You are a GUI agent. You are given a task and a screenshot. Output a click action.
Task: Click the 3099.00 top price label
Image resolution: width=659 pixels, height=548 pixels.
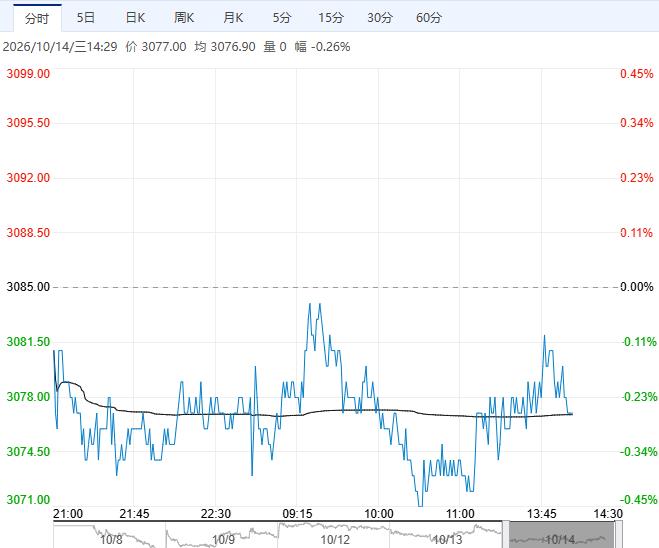point(28,74)
